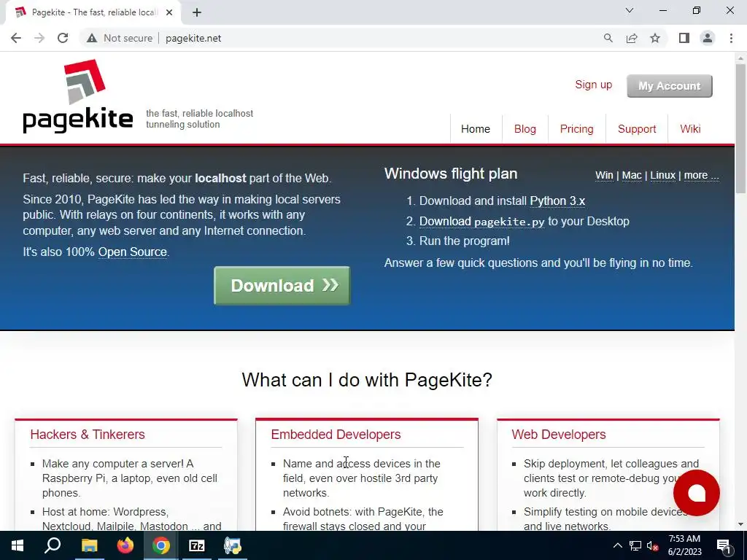
Task: Click the more ... platforms link
Action: (701, 175)
